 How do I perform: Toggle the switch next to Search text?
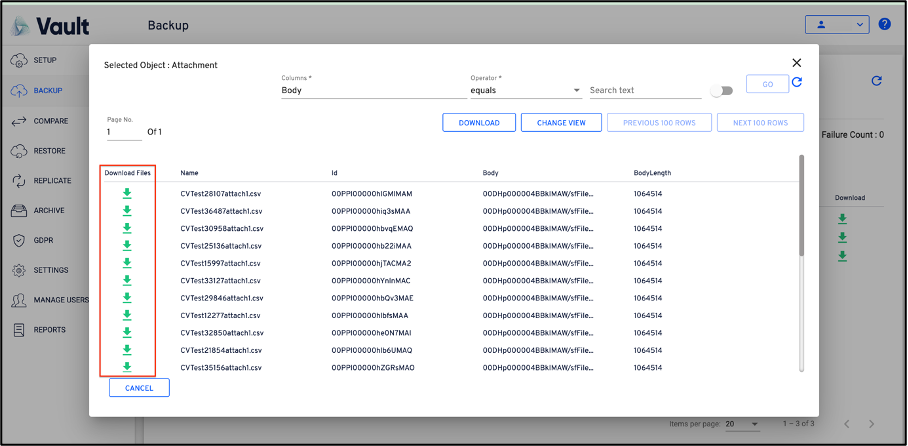point(721,91)
